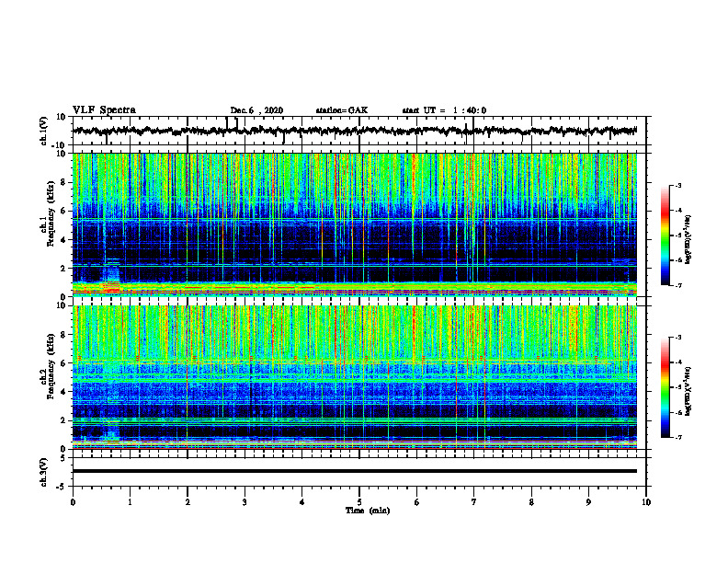Click the ch.1 voltage waveform trace
Screen dimensions: 728x563
(x=355, y=131)
